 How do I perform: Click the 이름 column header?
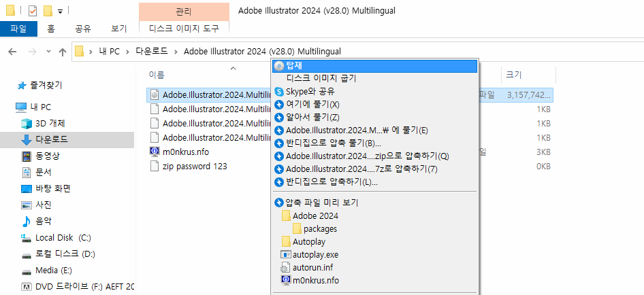click(157, 75)
